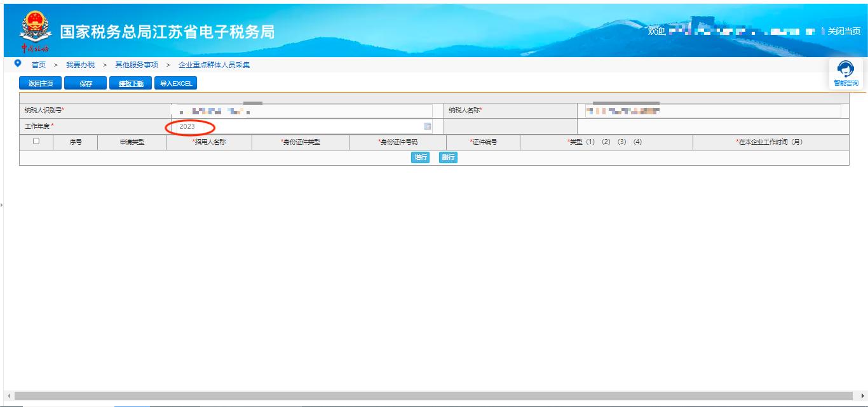Viewport: 868px width, 407px height.
Task: Open 我要办税 breadcrumb link
Action: (x=80, y=65)
